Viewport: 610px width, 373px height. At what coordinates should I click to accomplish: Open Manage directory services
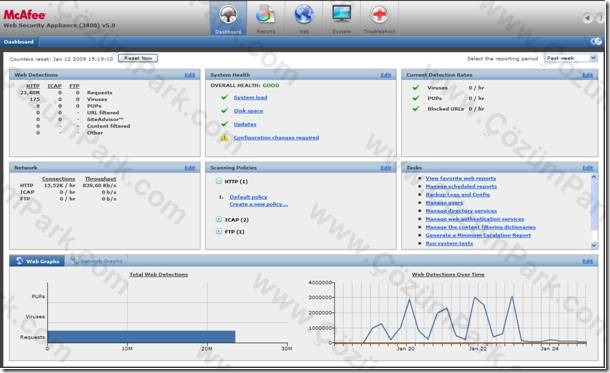coord(461,211)
